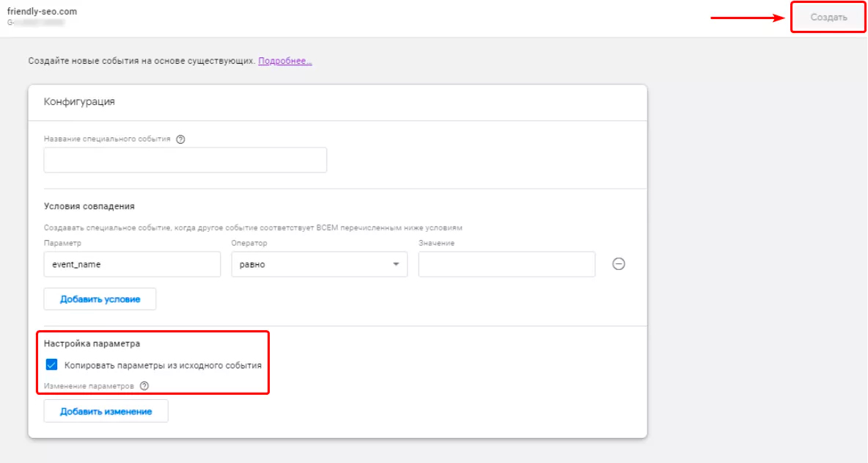Viewport: 868px width, 463px height.
Task: Open the Подробнее… help link
Action: pyautogui.click(x=285, y=61)
